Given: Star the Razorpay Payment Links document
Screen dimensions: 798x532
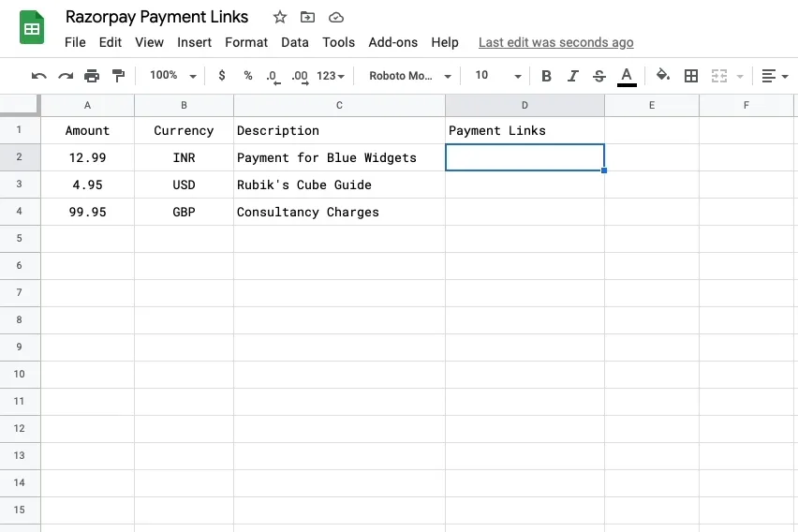Looking at the screenshot, I should (x=279, y=17).
